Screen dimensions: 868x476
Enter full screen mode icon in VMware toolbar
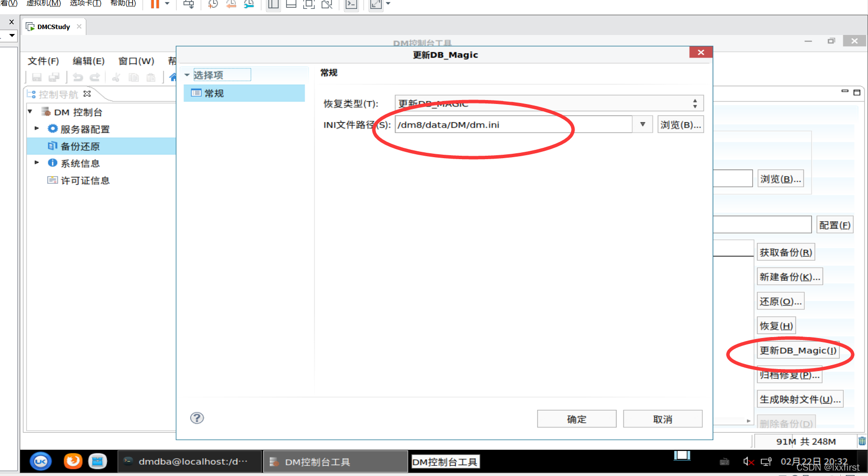[x=309, y=4]
